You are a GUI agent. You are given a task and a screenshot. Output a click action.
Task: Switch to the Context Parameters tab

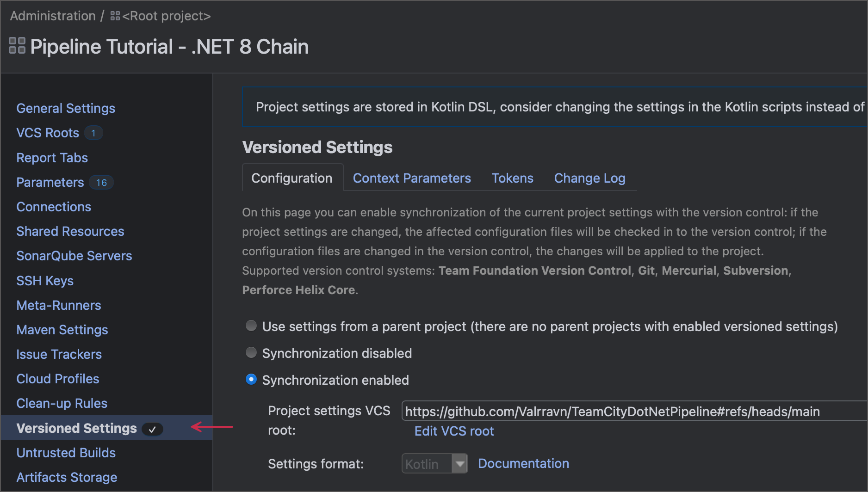click(x=412, y=178)
